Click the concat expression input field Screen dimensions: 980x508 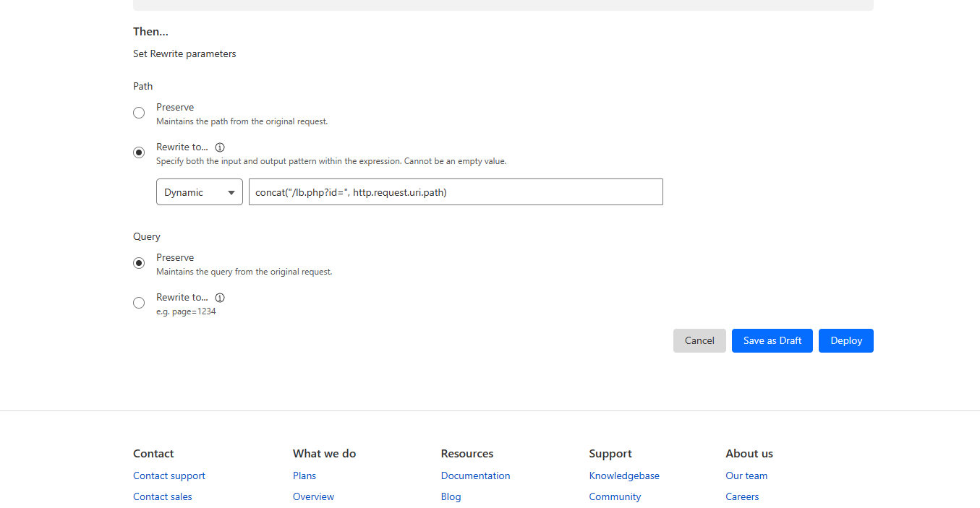456,192
